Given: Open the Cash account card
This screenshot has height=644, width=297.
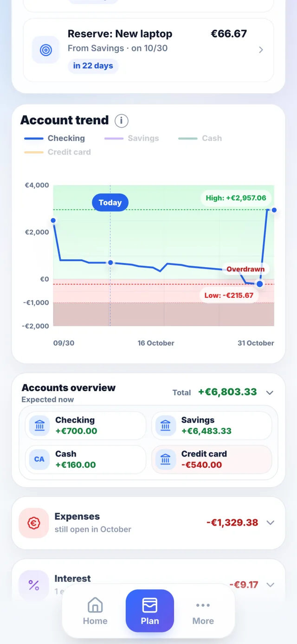Looking at the screenshot, I should (85, 459).
